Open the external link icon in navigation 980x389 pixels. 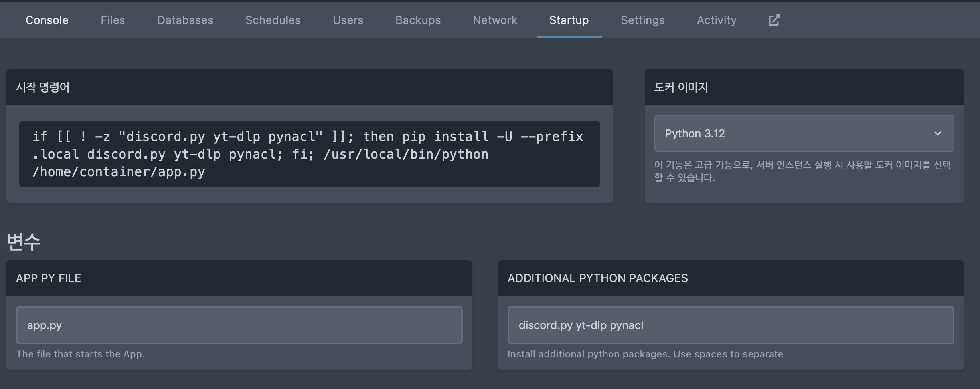774,20
